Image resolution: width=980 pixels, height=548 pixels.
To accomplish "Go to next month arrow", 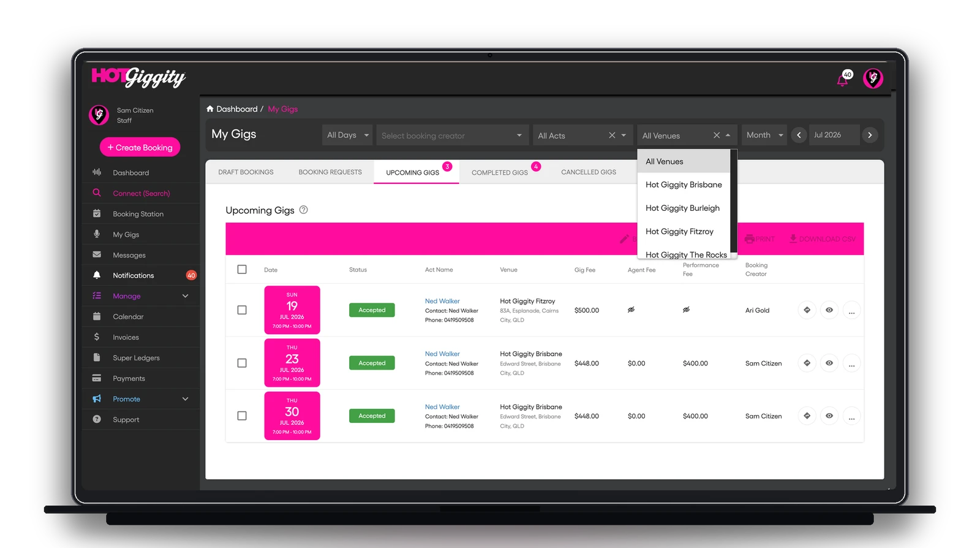I will (870, 135).
